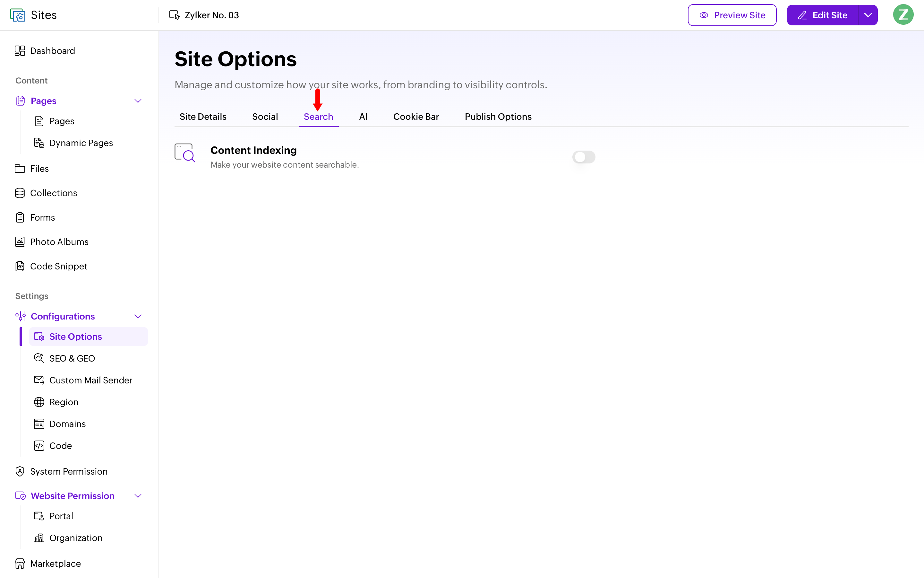Click the Marketplace store icon
Image resolution: width=924 pixels, height=578 pixels.
(x=20, y=564)
